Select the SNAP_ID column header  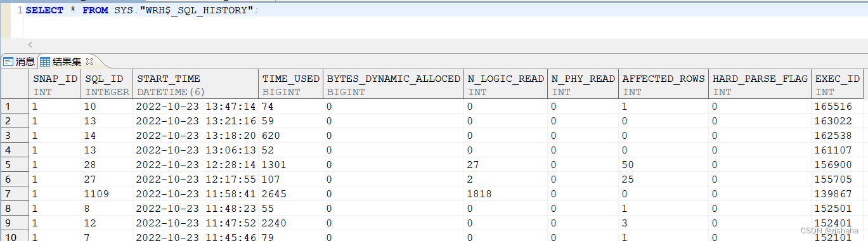pyautogui.click(x=55, y=84)
